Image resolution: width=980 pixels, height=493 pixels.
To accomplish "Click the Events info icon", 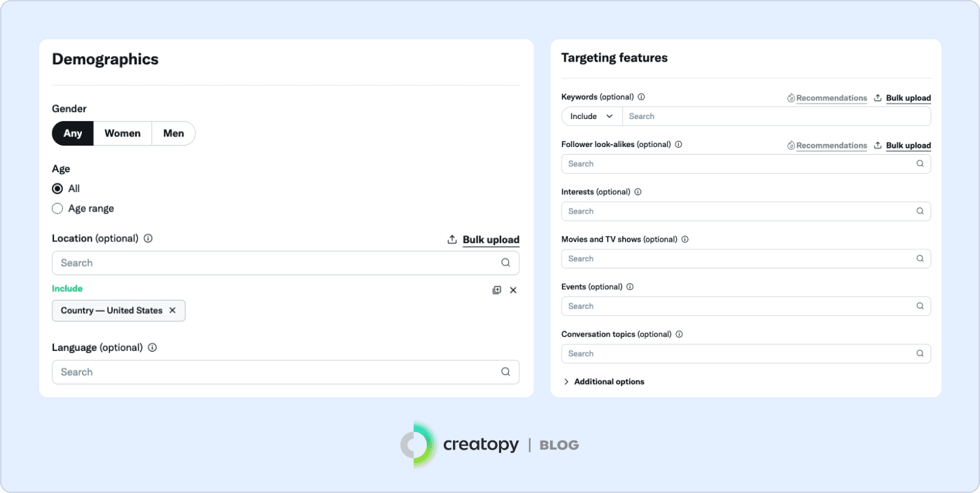I will (630, 286).
